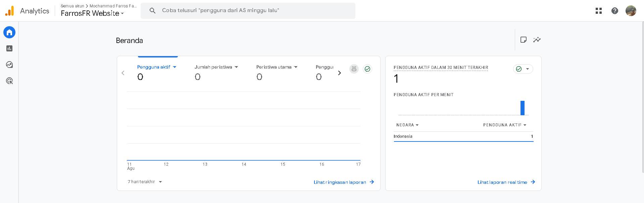Expand the Peristiwa utama metric dropdown
The height and width of the screenshot is (203, 644).
pos(296,67)
